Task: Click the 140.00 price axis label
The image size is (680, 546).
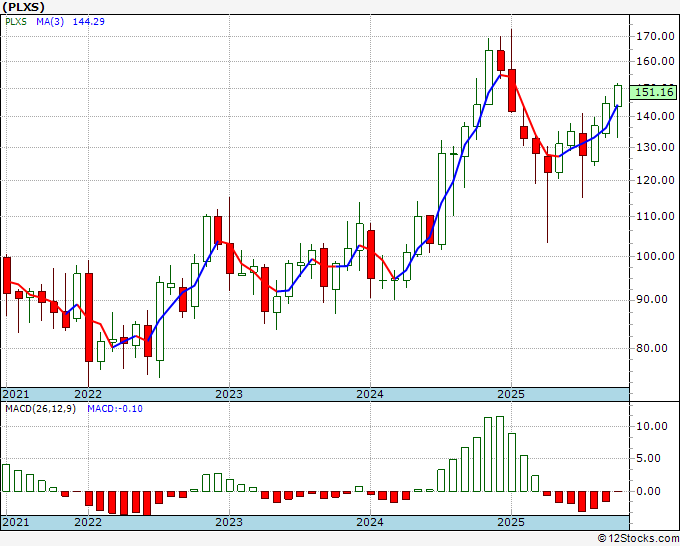Action: 655,116
